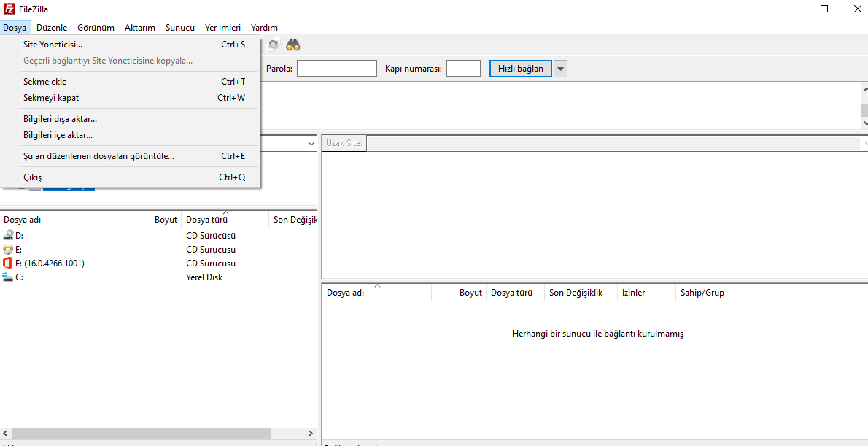Click the local list scroll-right arrow
The width and height of the screenshot is (868, 446).
311,433
